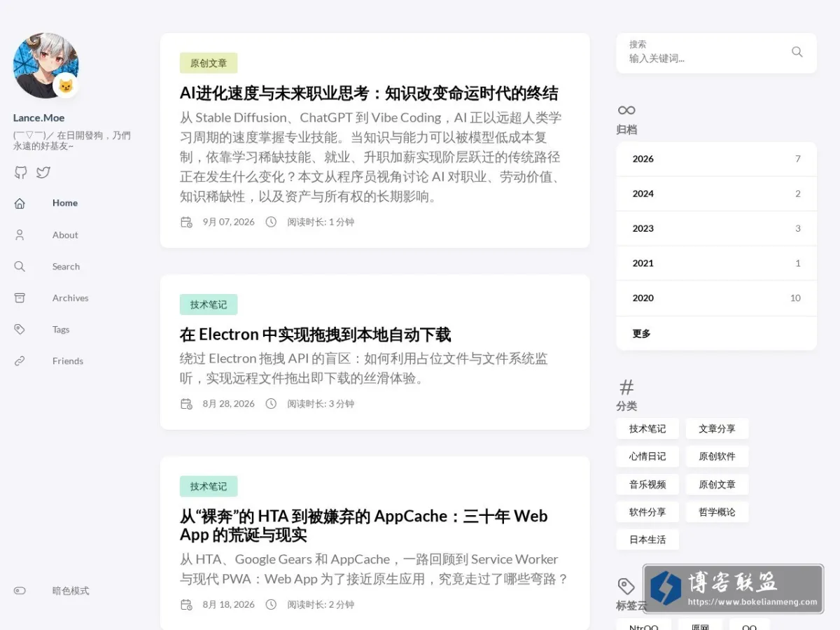Screen dimensions: 840x630
Task: Select the 哲学概论 category
Action: pyautogui.click(x=717, y=512)
